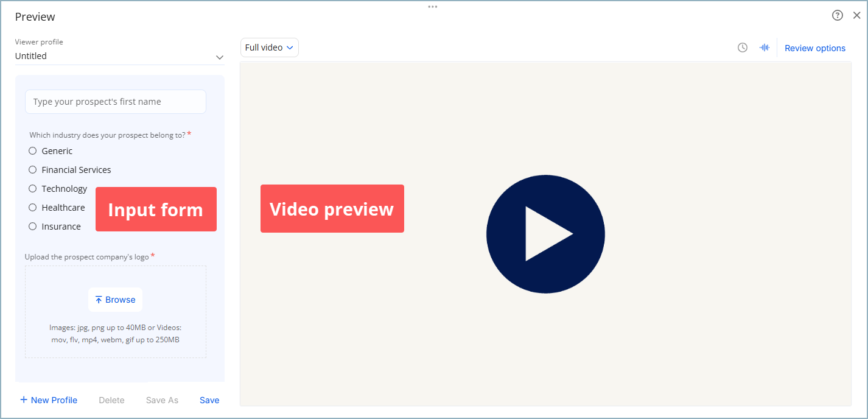Click Save As for the profile
The width and height of the screenshot is (868, 419).
tap(162, 400)
